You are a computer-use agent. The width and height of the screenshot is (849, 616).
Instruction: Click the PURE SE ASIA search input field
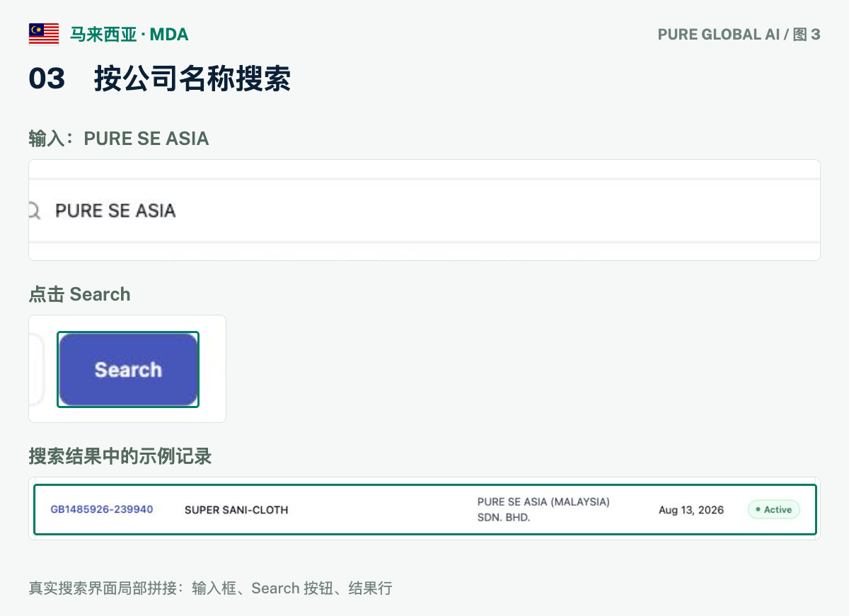pos(424,210)
